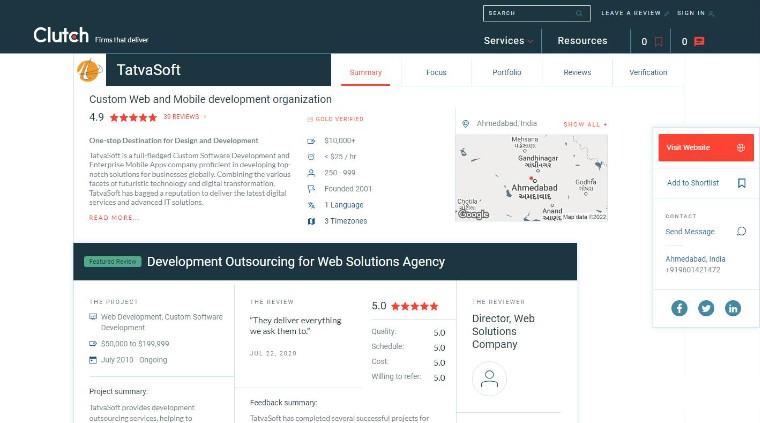Click the search magnifier icon
Viewport: 760px width, 423px height.
(579, 14)
